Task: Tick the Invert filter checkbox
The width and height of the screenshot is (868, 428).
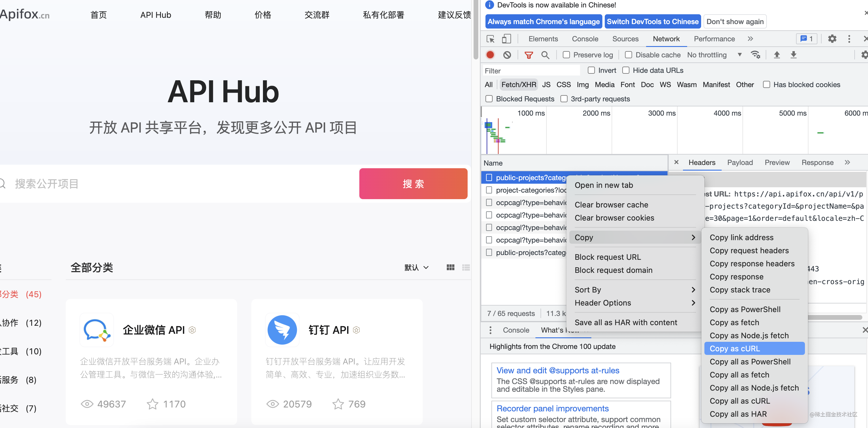Action: [x=591, y=70]
